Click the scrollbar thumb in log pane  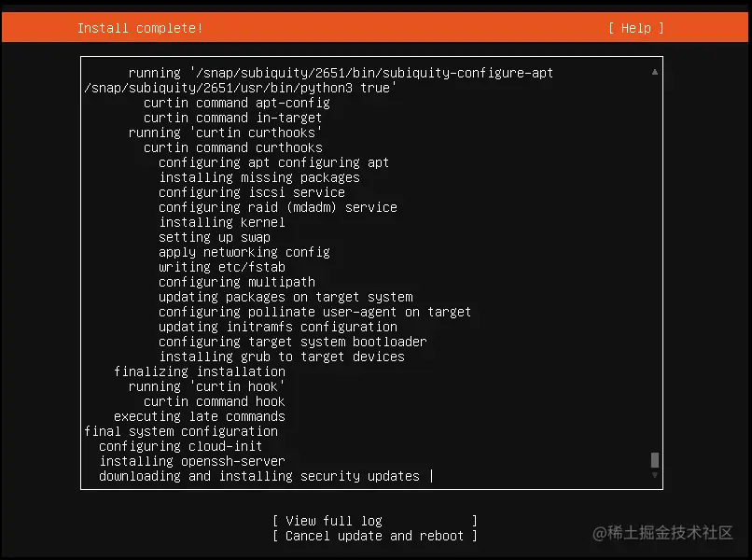click(x=655, y=460)
